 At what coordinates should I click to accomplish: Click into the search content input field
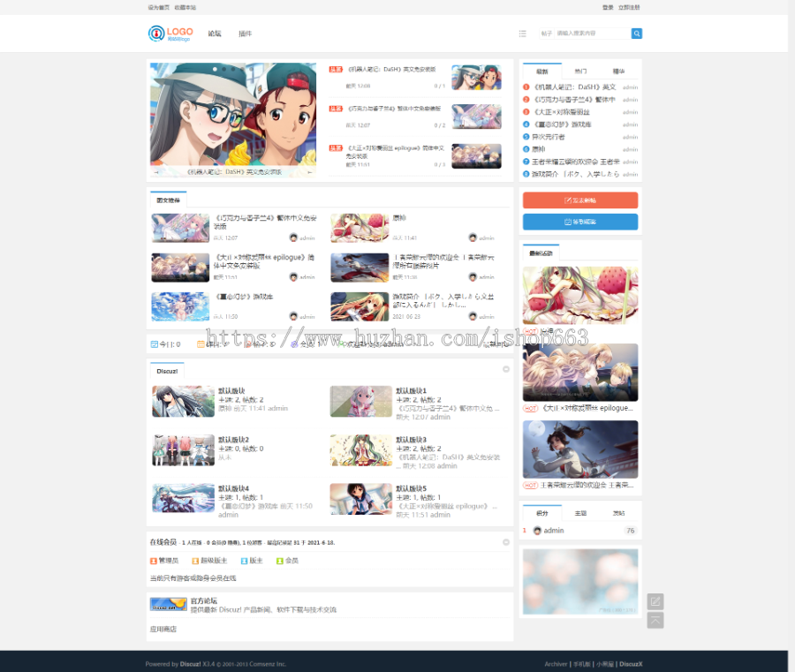coord(592,34)
